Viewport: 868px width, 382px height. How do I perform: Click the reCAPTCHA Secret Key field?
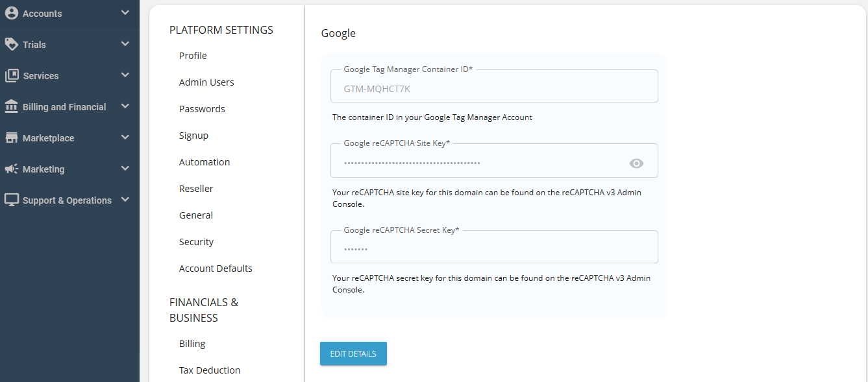click(x=494, y=246)
